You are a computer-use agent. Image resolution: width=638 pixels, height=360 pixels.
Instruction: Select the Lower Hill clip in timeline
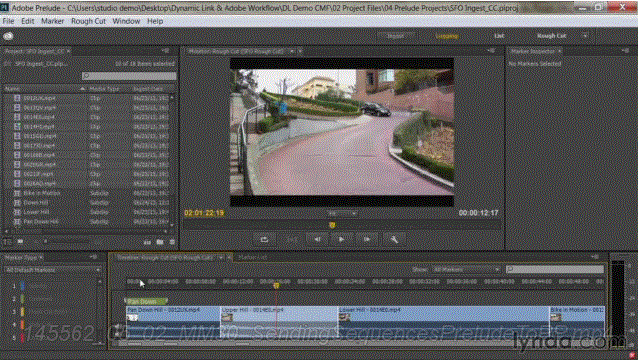click(444, 322)
